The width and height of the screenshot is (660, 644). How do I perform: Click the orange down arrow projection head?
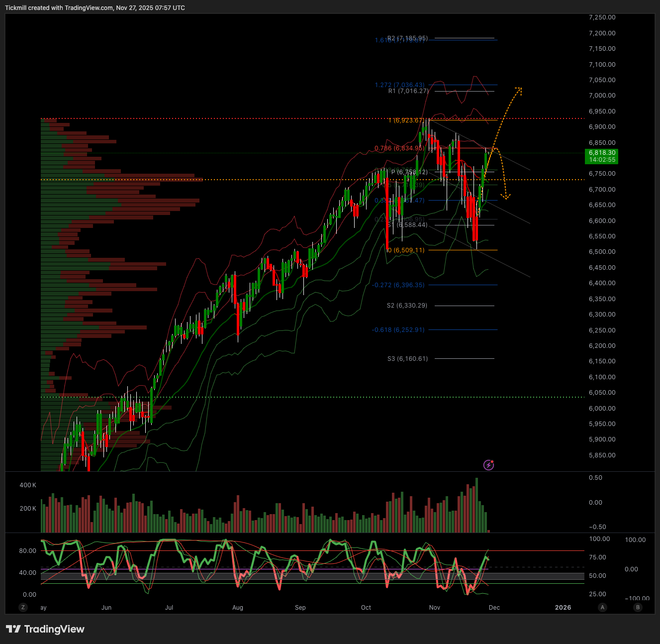click(506, 198)
